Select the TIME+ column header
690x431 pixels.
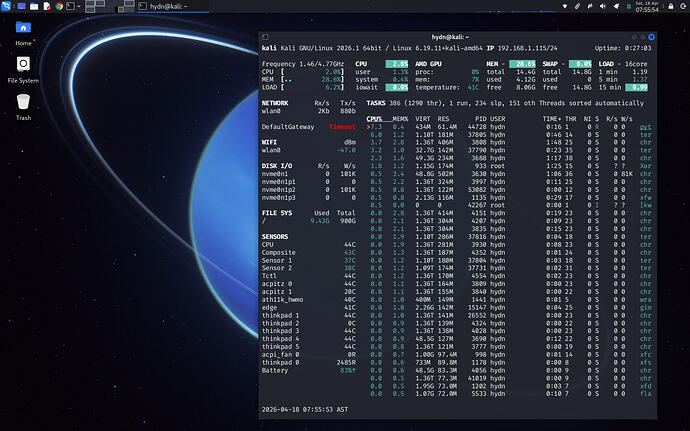point(552,119)
